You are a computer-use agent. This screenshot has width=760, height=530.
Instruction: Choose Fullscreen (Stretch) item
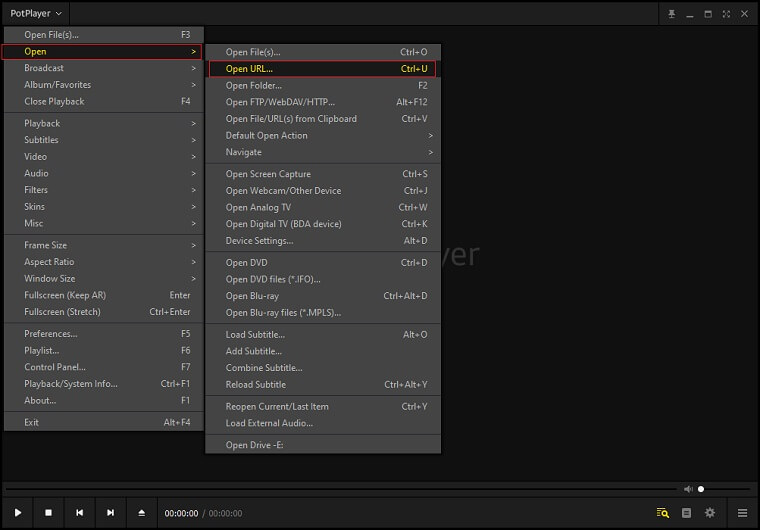[x=104, y=312]
